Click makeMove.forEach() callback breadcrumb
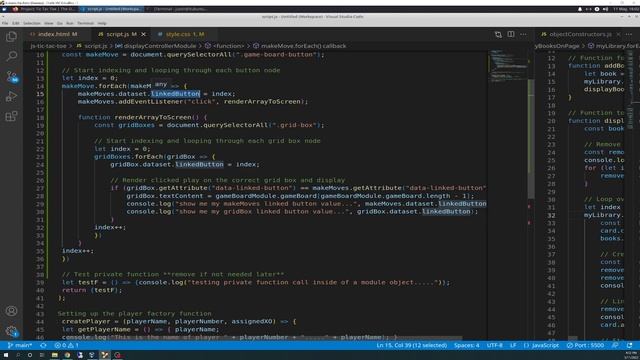The image size is (640, 360). [x=300, y=46]
